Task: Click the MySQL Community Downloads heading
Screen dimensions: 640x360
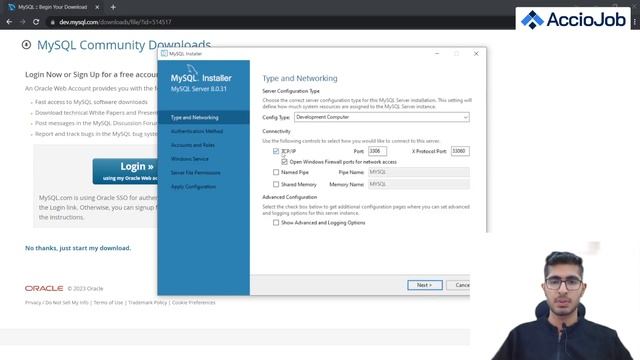Action: point(124,45)
